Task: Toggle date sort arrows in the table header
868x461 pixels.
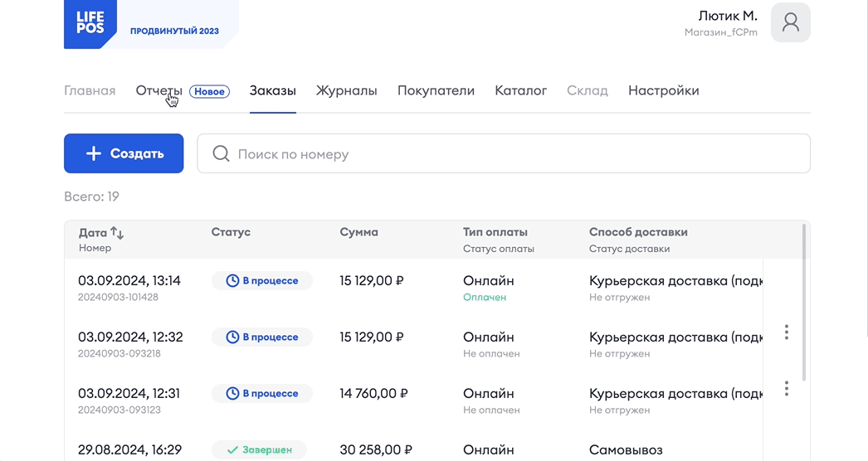Action: [117, 232]
